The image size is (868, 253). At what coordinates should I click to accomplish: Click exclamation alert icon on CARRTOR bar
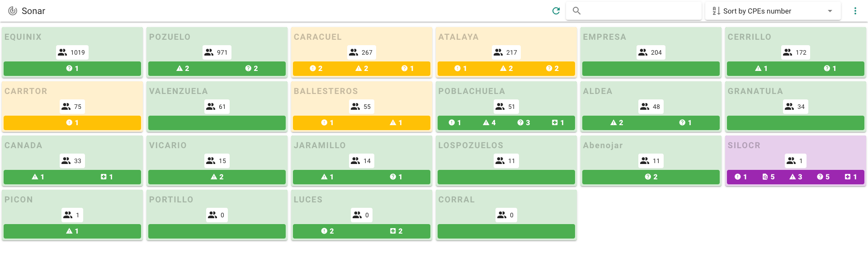69,123
